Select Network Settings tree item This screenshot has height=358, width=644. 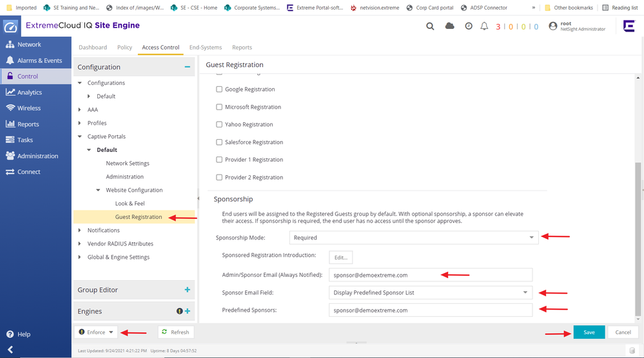coord(128,163)
